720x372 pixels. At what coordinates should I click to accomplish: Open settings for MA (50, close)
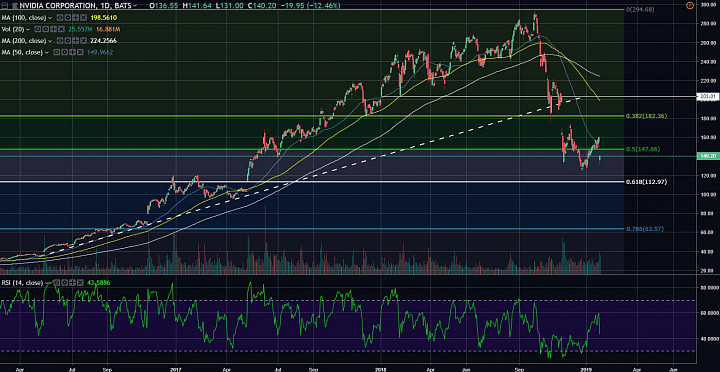coord(64,52)
